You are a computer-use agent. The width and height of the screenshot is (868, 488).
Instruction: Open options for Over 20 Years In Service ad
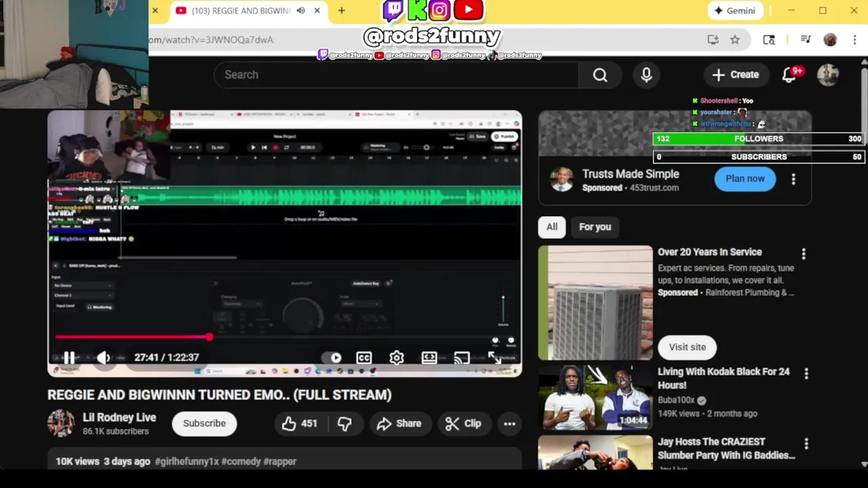(x=804, y=254)
